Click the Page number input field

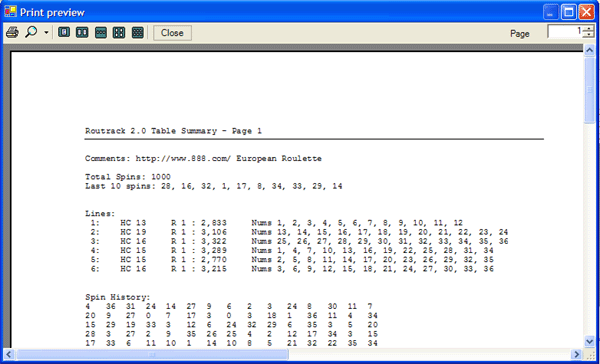tap(565, 31)
